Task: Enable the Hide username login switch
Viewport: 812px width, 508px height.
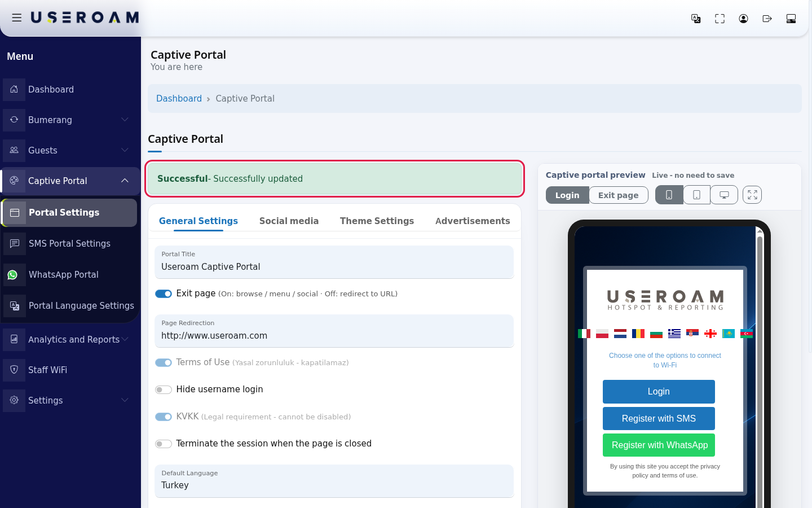Action: (164, 389)
